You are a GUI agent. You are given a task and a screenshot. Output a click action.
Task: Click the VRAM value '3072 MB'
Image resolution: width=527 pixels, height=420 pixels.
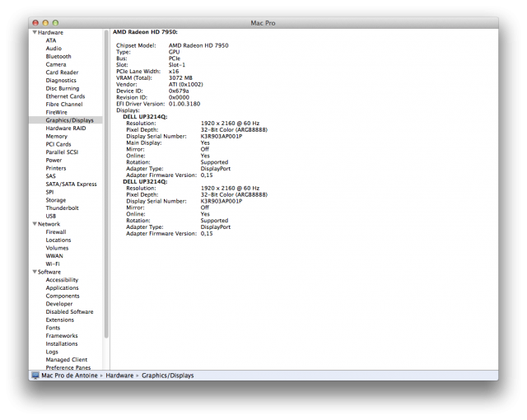pos(180,77)
